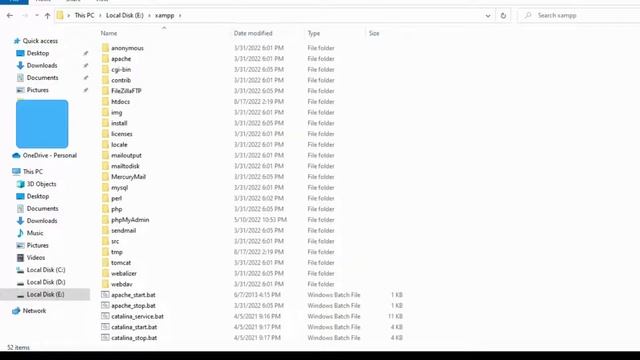Open the anonymous folder icon
This screenshot has width=640, height=360.
click(x=105, y=48)
